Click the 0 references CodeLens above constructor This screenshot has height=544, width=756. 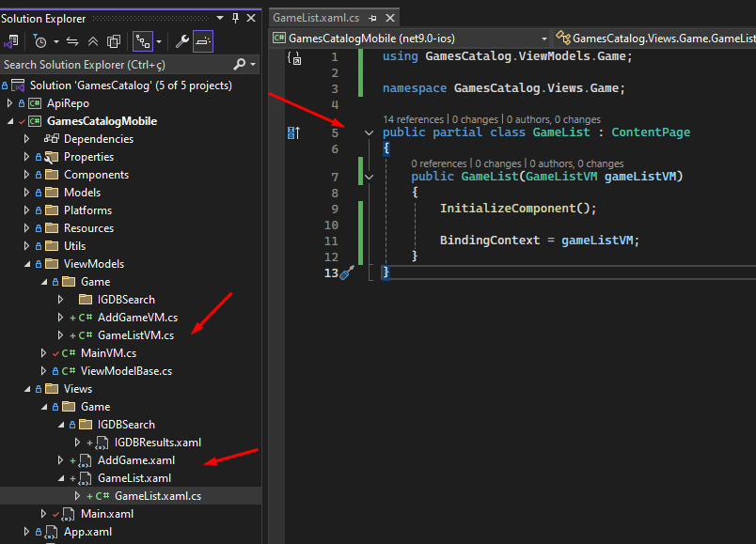pyautogui.click(x=439, y=163)
